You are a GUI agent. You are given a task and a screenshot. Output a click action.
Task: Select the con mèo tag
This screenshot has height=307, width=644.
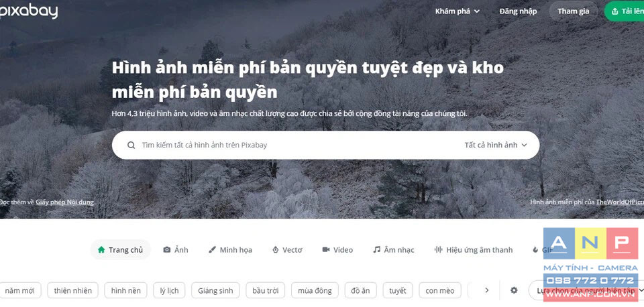pyautogui.click(x=440, y=291)
